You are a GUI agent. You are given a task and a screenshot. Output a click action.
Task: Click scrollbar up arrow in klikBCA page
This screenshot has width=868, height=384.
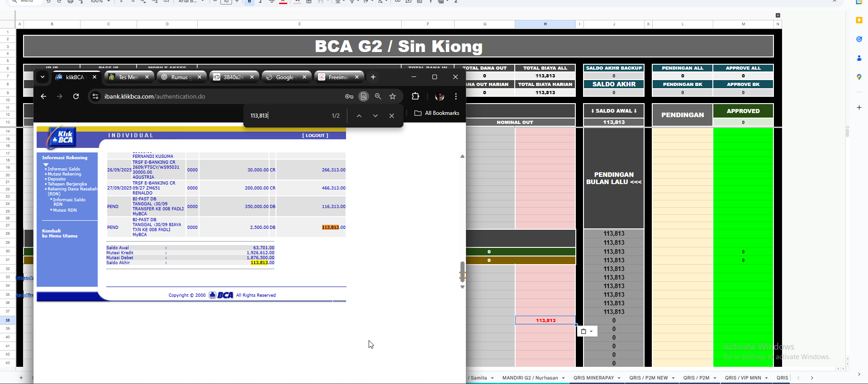[x=462, y=156]
